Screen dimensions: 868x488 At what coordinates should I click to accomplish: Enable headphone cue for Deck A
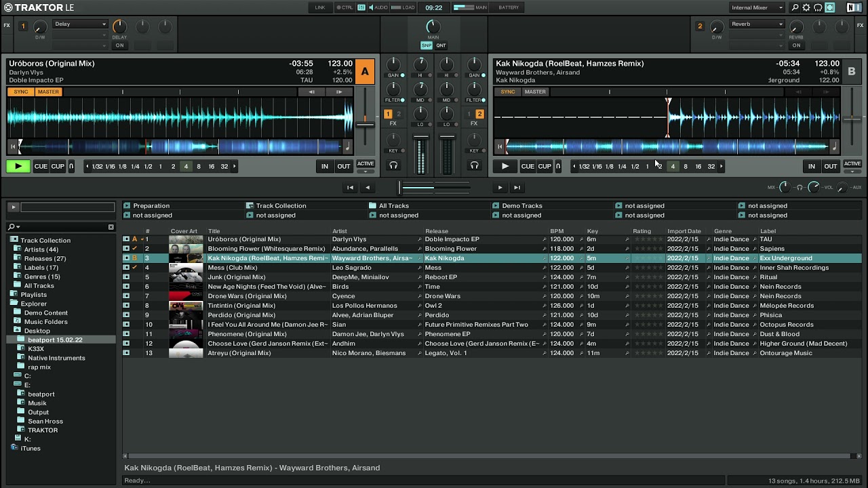point(393,165)
